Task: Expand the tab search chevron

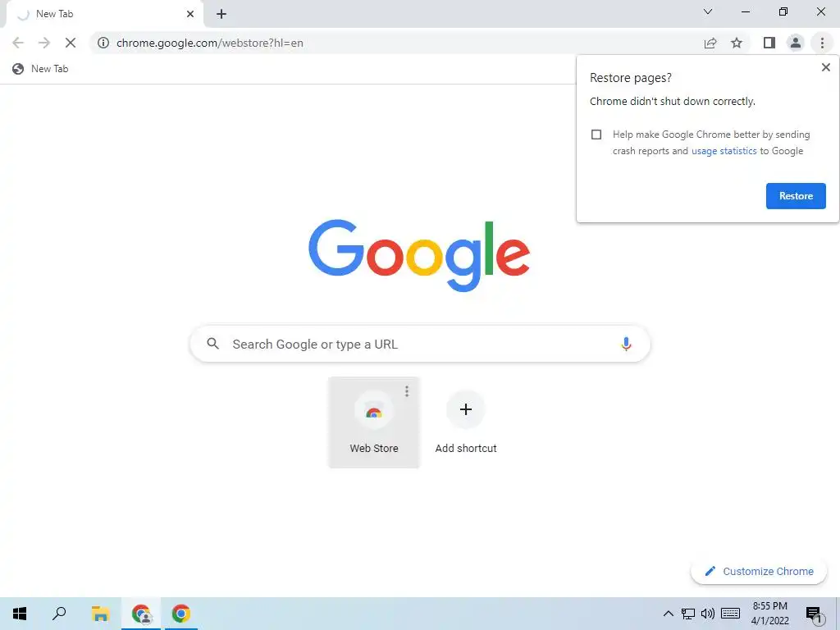Action: click(708, 11)
